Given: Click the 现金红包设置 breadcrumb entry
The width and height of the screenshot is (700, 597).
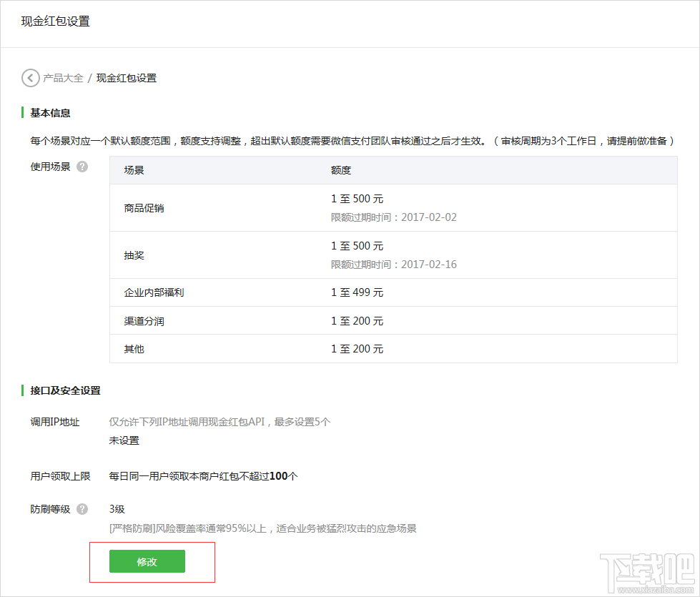Looking at the screenshot, I should 126,78.
